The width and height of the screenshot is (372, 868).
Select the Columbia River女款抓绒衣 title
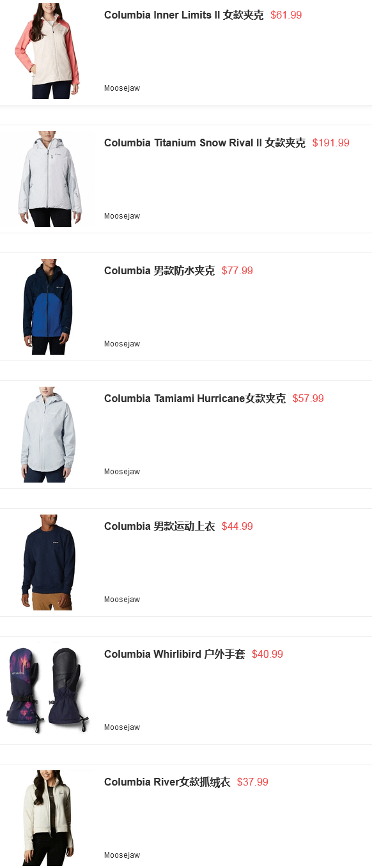click(167, 782)
